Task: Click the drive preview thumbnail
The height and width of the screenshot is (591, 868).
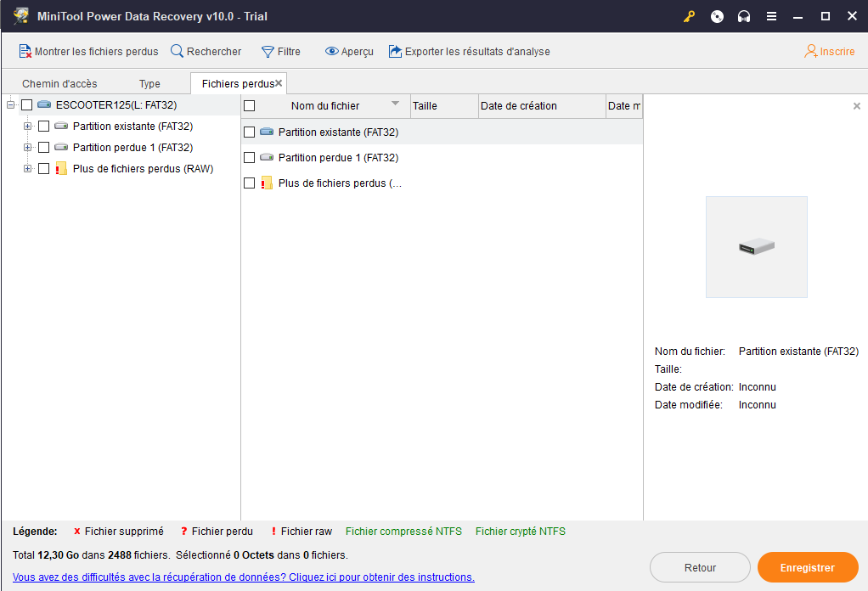Action: click(x=756, y=247)
